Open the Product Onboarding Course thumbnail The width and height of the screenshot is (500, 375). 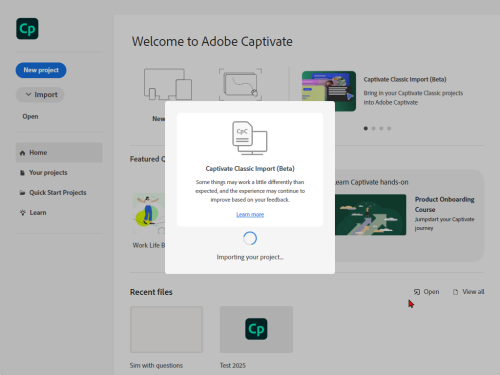pos(370,215)
